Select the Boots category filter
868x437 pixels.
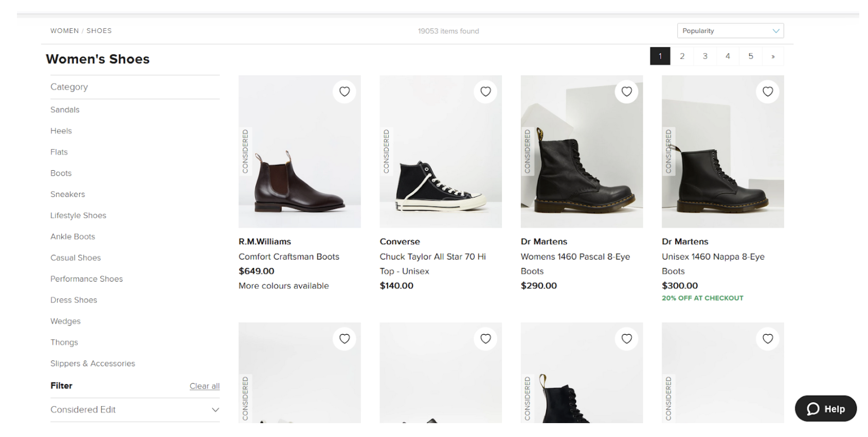61,173
